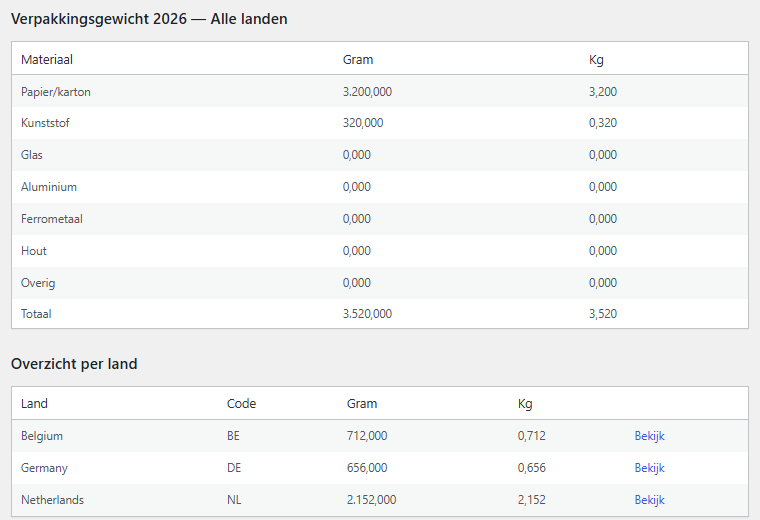Click the NL country code
The height and width of the screenshot is (520, 760).
click(x=234, y=500)
